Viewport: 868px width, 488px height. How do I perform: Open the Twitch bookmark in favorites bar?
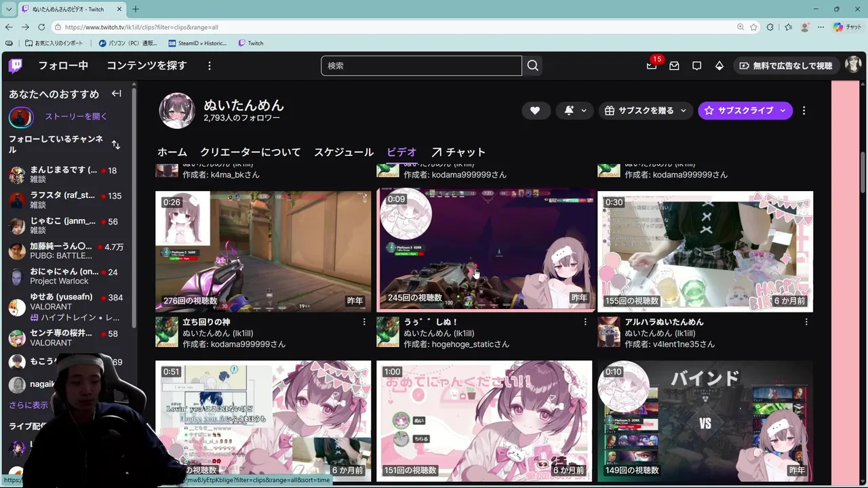[x=251, y=43]
